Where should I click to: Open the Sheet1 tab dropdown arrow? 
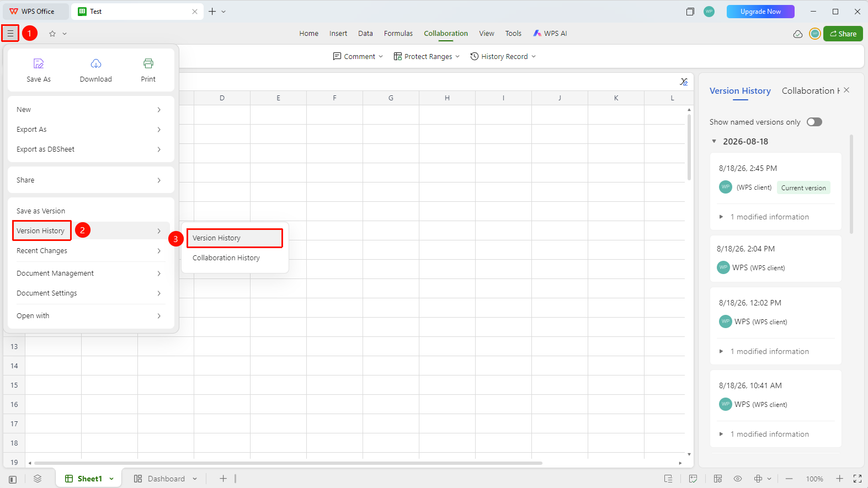[111, 479]
